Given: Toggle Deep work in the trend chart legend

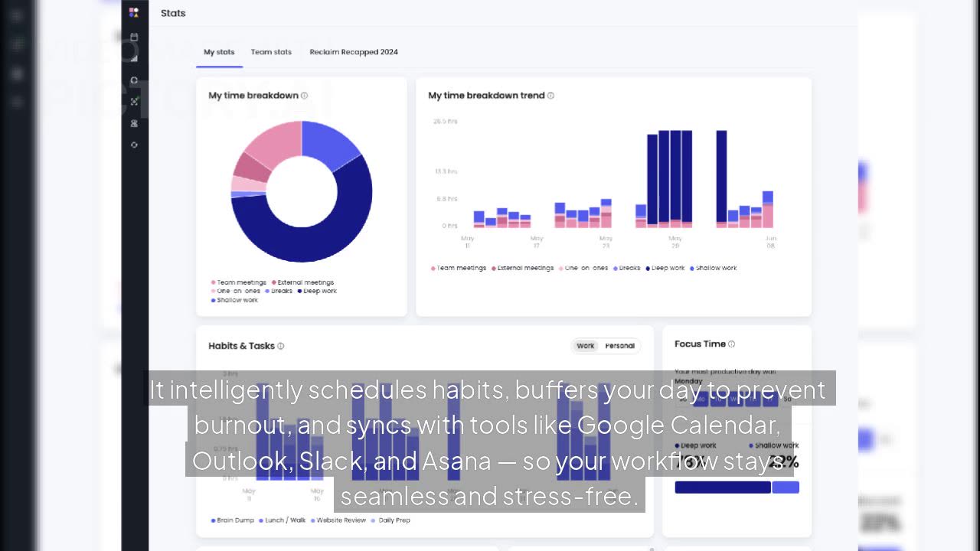Looking at the screenshot, I should 665,269.
